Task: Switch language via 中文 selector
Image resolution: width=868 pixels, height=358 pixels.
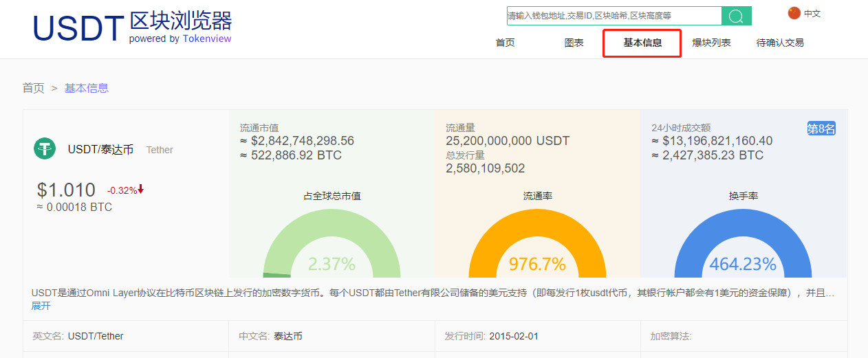Action: 812,13
